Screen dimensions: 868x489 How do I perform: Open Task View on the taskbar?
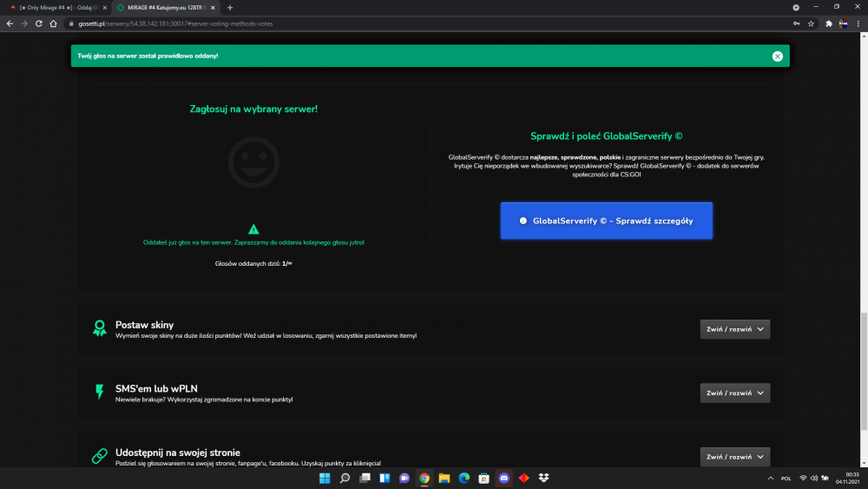click(x=365, y=478)
